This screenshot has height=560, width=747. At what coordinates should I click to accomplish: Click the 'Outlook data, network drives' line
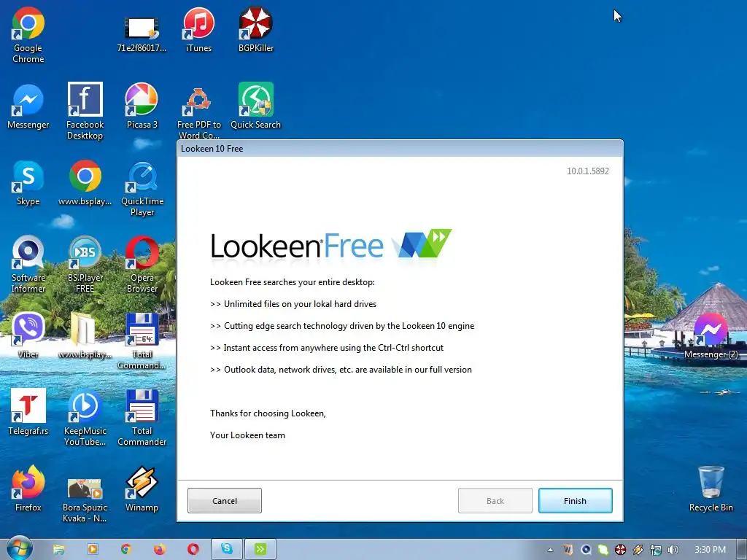click(x=341, y=370)
